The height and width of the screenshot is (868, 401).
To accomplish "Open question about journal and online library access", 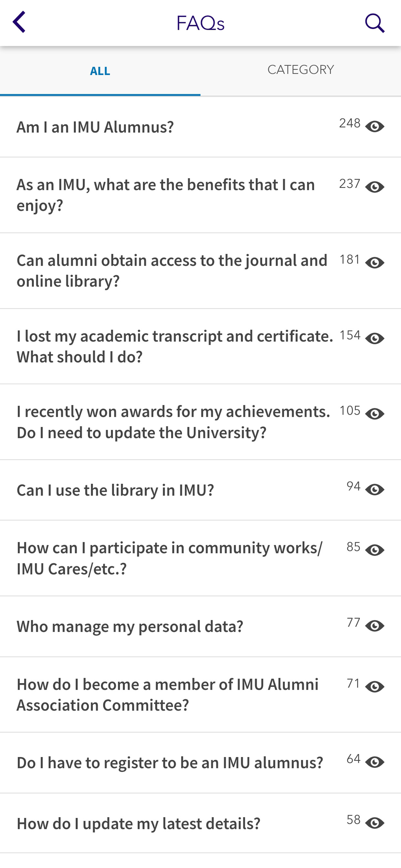I will coord(200,271).
